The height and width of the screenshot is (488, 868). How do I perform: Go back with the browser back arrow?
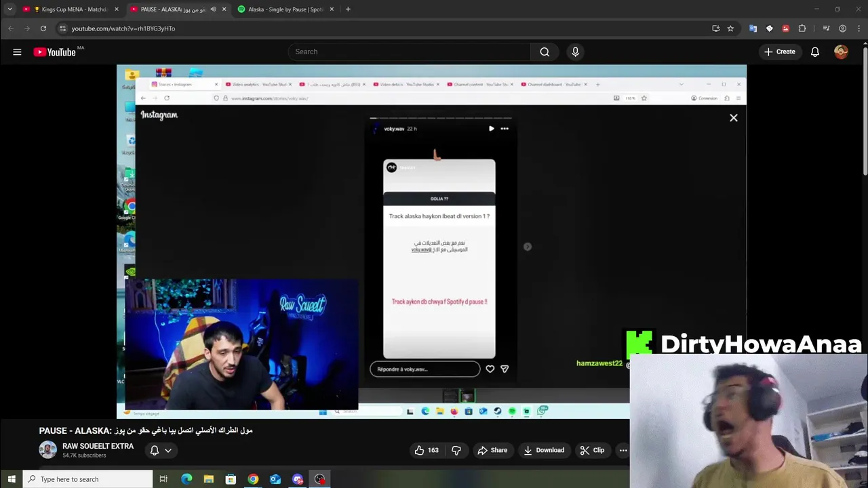11,28
